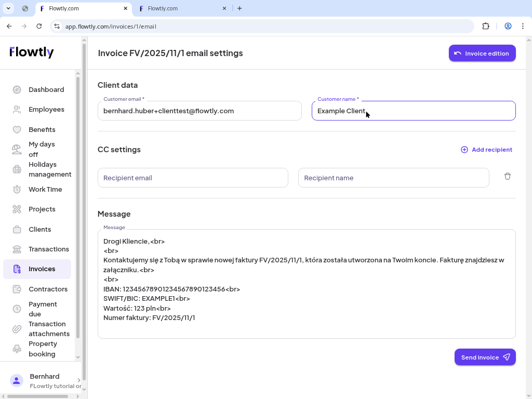Viewport: 532px width, 399px height.
Task: Click the Transactions sidebar icon
Action: click(x=17, y=249)
